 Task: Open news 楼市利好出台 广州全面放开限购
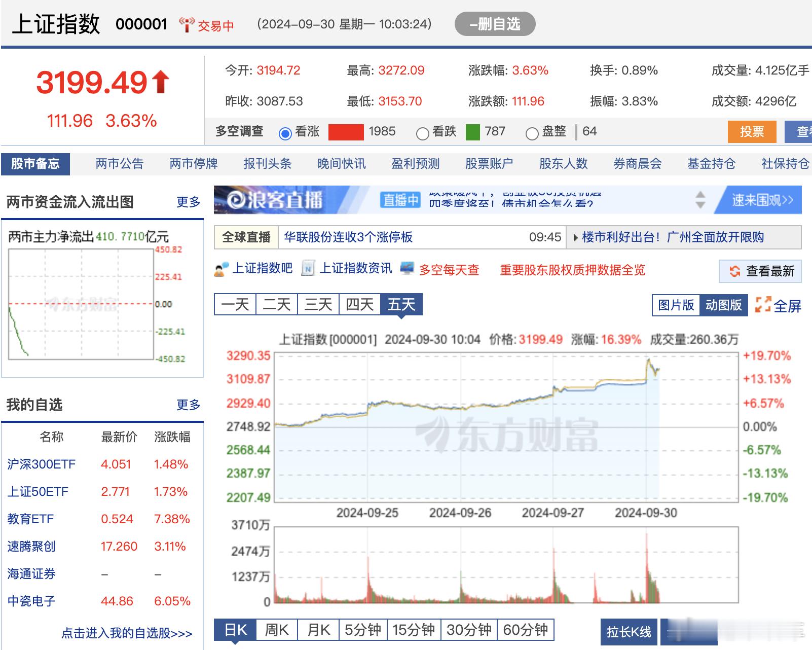click(x=673, y=237)
